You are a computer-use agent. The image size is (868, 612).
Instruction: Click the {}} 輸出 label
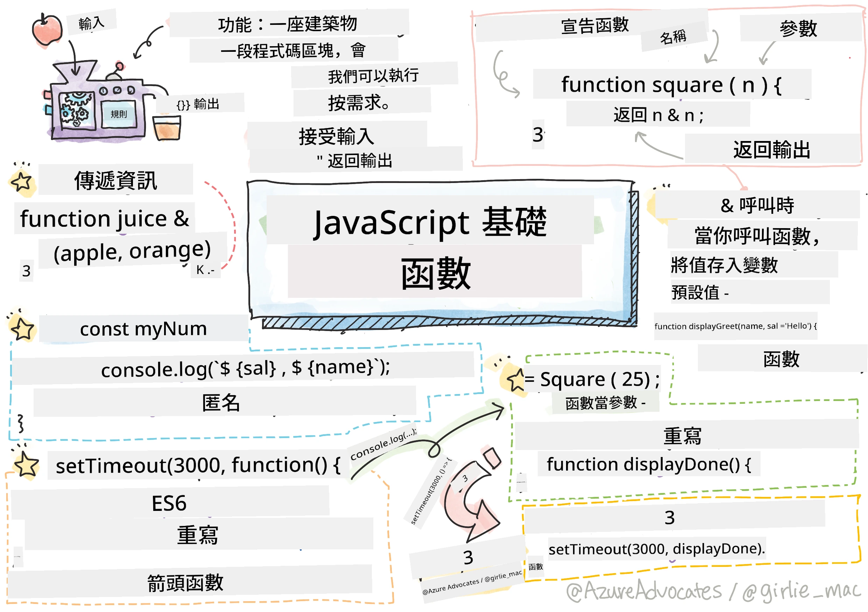[x=198, y=104]
